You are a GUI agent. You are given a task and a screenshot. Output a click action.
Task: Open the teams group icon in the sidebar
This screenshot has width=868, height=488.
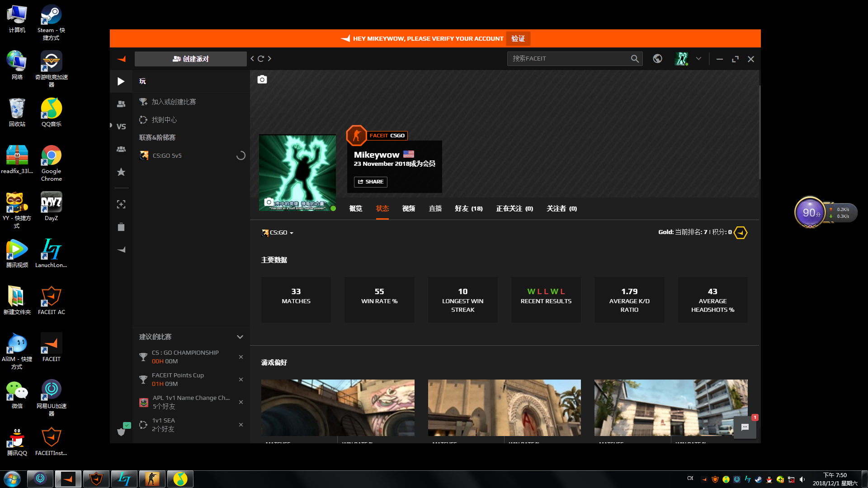(x=121, y=149)
